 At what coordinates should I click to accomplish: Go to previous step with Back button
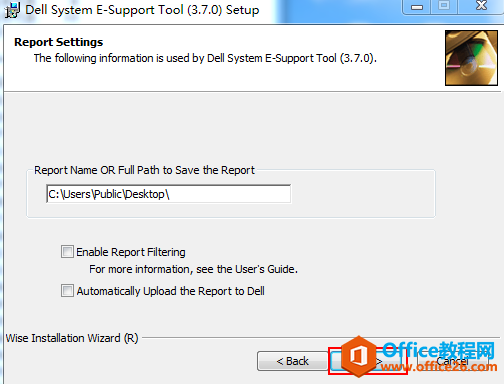(292, 361)
